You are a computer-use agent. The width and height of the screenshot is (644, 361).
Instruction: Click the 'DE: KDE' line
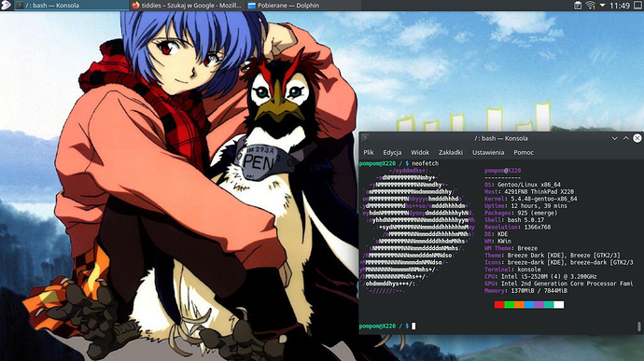coord(497,234)
